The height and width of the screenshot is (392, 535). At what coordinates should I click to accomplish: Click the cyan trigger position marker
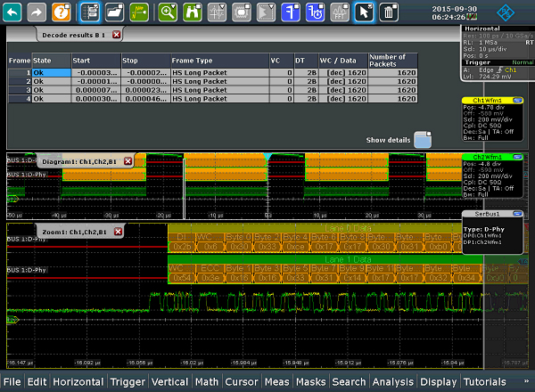coord(267,157)
